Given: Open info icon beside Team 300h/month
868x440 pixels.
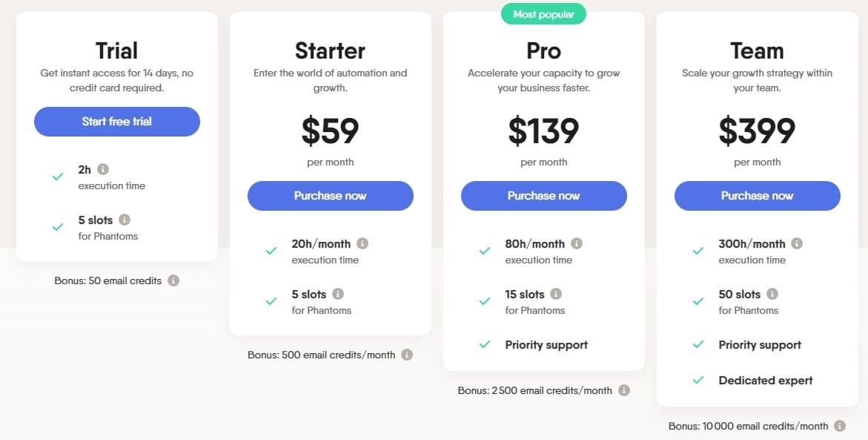Looking at the screenshot, I should pos(797,243).
